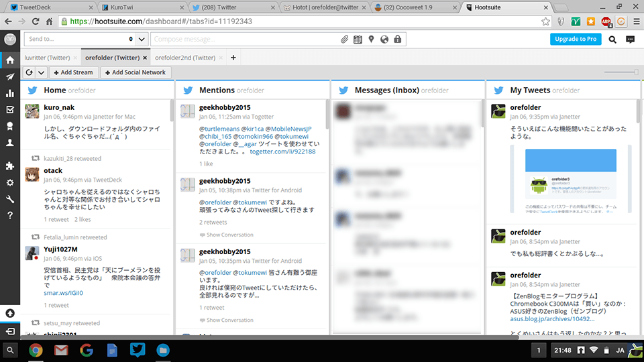Image resolution: width=644 pixels, height=362 pixels.
Task: Click the Home stream scrollbar
Action: 171,111
